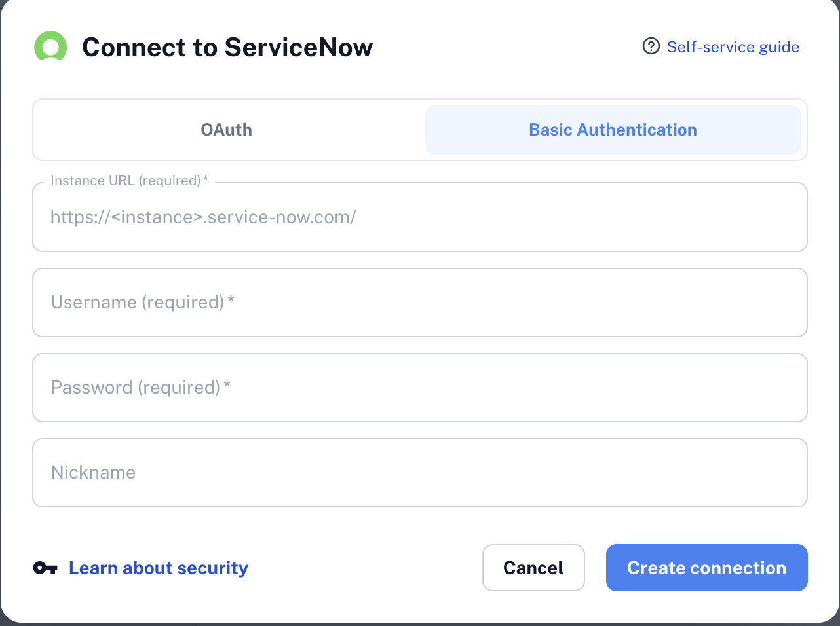Viewport: 840px width, 626px height.
Task: Click the key icon beside security link
Action: 45,568
